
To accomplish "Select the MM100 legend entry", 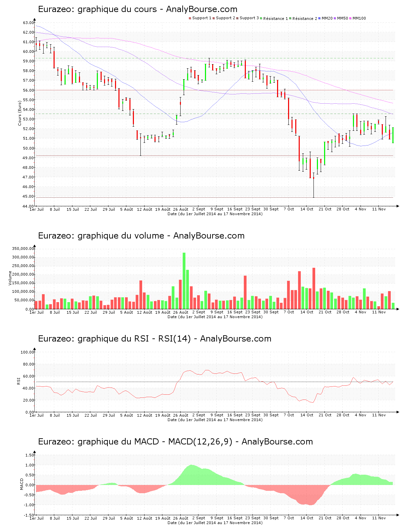I will (x=359, y=18).
